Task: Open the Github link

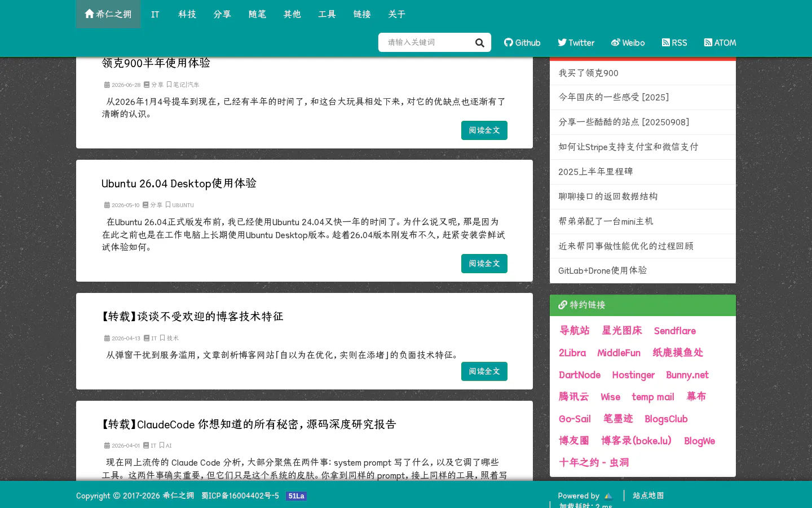Action: (522, 43)
